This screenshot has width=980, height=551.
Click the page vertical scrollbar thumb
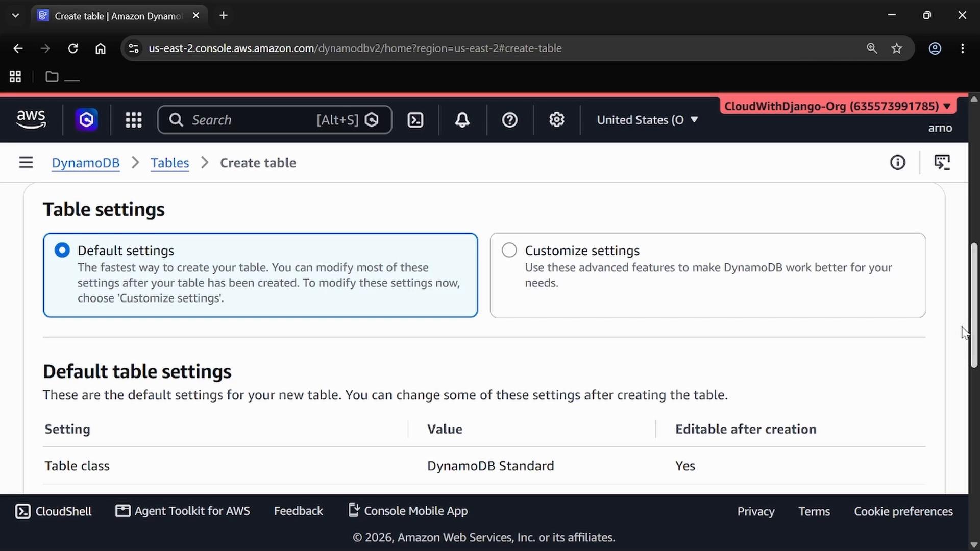[x=974, y=305]
